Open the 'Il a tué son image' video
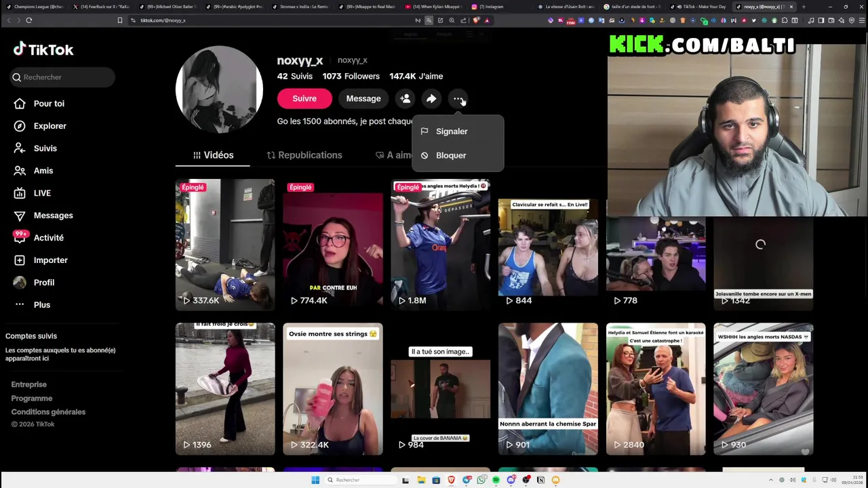The image size is (868, 488). point(440,389)
